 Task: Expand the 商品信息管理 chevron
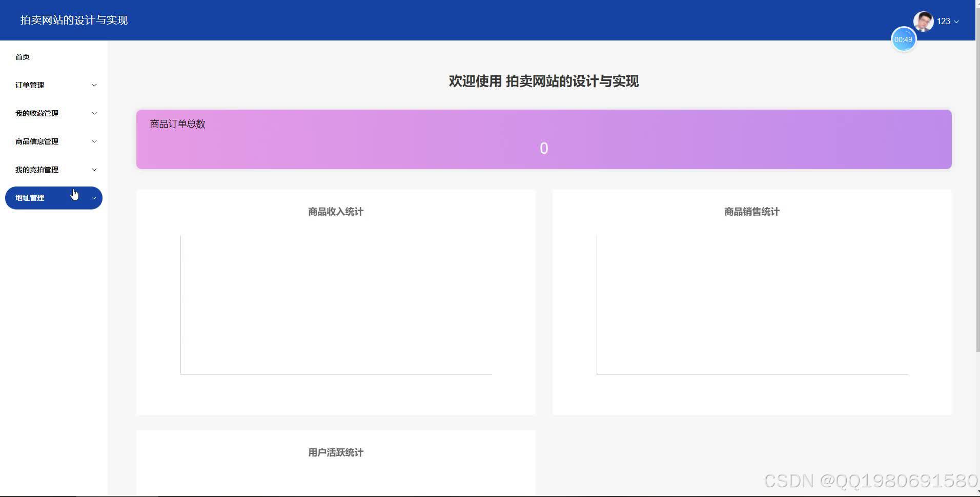point(94,141)
